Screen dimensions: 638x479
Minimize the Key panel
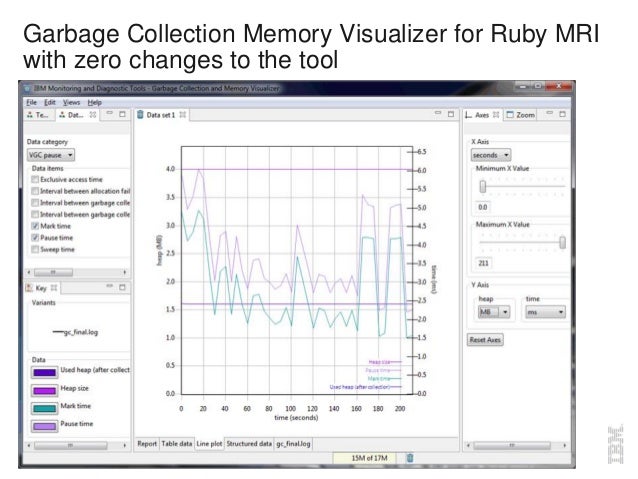coord(109,287)
